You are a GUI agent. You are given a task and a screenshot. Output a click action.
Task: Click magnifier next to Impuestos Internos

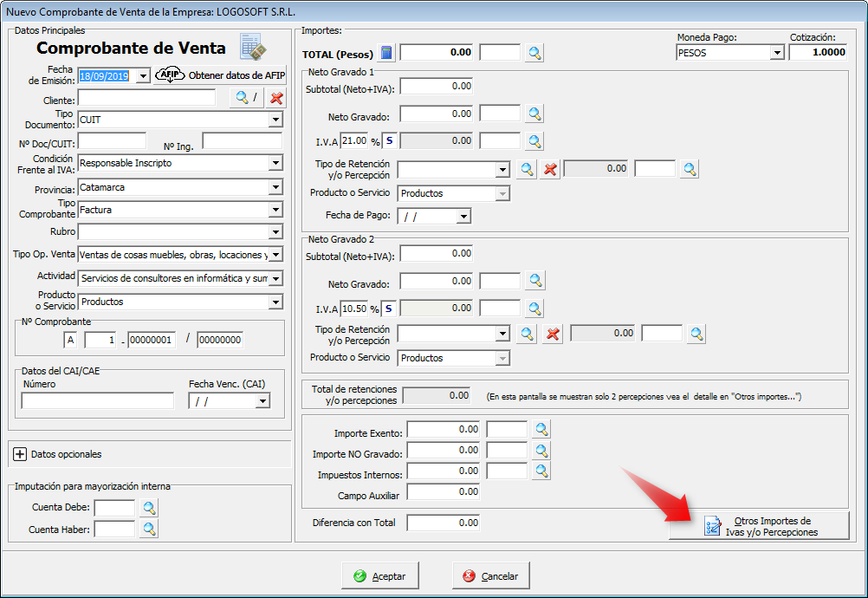point(541,471)
